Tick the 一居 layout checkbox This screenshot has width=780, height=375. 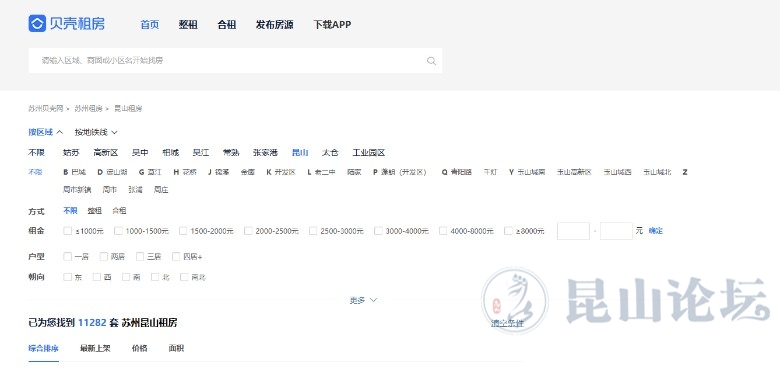click(68, 257)
